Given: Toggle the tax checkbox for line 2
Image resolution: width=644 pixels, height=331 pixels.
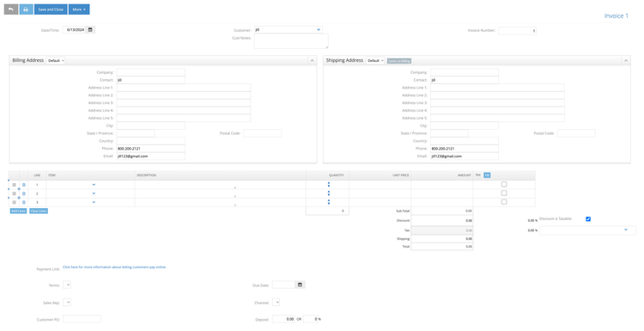Looking at the screenshot, I should tap(504, 193).
